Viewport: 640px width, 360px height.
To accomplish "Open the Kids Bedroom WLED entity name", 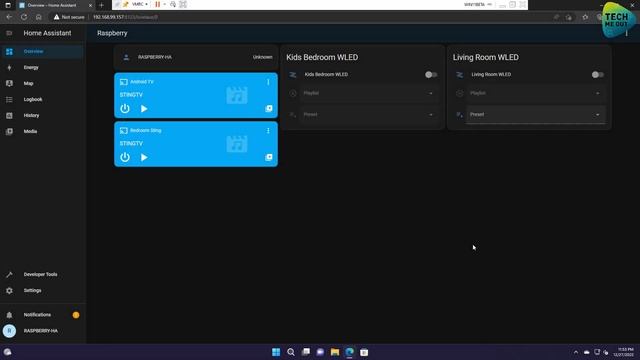I will (x=326, y=75).
